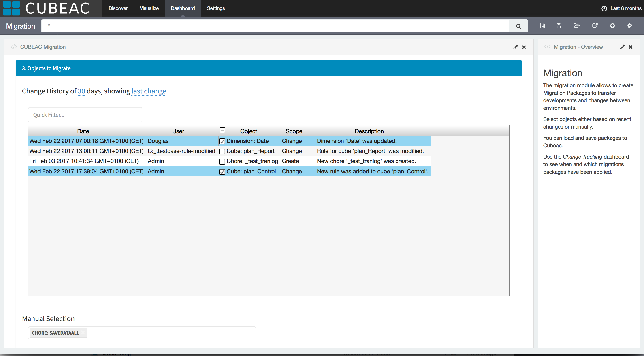Save the dashboard with the floppy disk icon
644x356 pixels.
[x=559, y=26]
